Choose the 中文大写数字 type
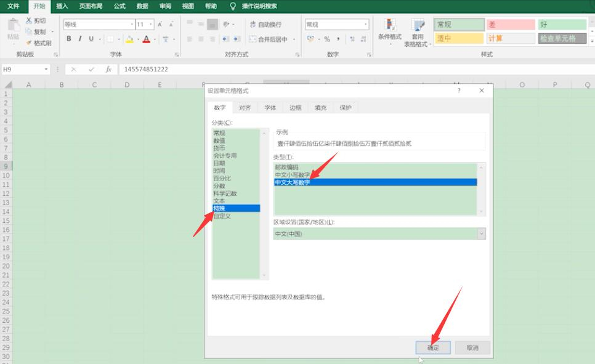 pyautogui.click(x=375, y=182)
